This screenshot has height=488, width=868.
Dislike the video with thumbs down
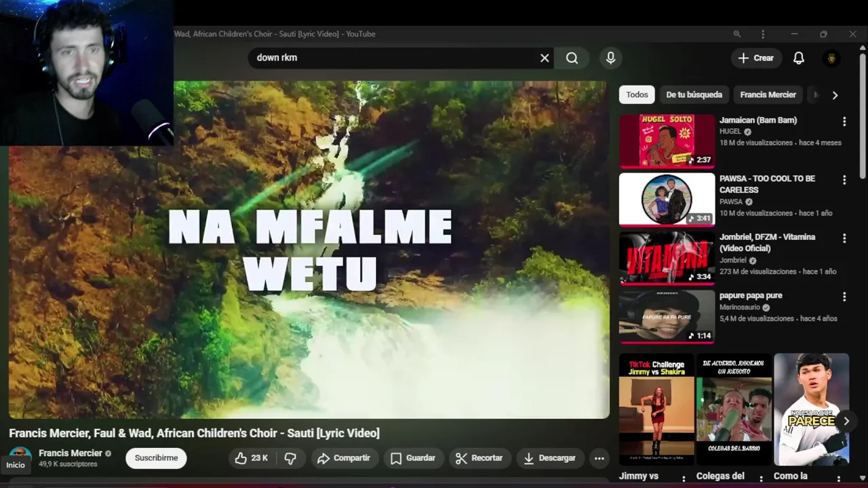[x=290, y=458]
